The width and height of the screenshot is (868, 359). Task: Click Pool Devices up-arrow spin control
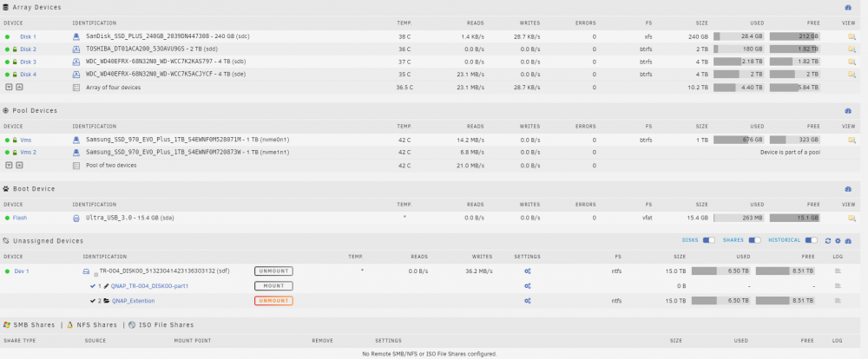point(19,165)
